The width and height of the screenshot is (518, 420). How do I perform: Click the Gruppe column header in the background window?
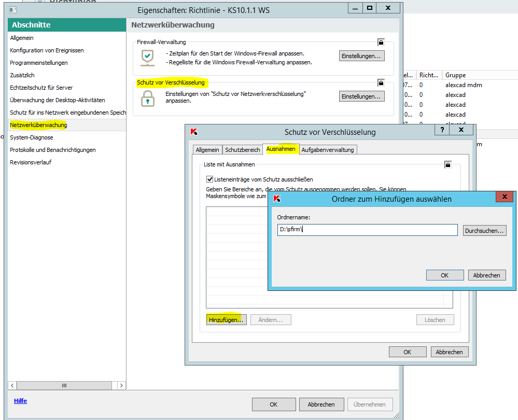480,75
